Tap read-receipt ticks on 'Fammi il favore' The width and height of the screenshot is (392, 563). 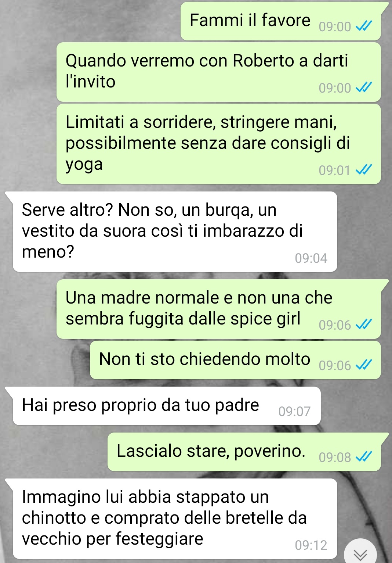(x=364, y=26)
